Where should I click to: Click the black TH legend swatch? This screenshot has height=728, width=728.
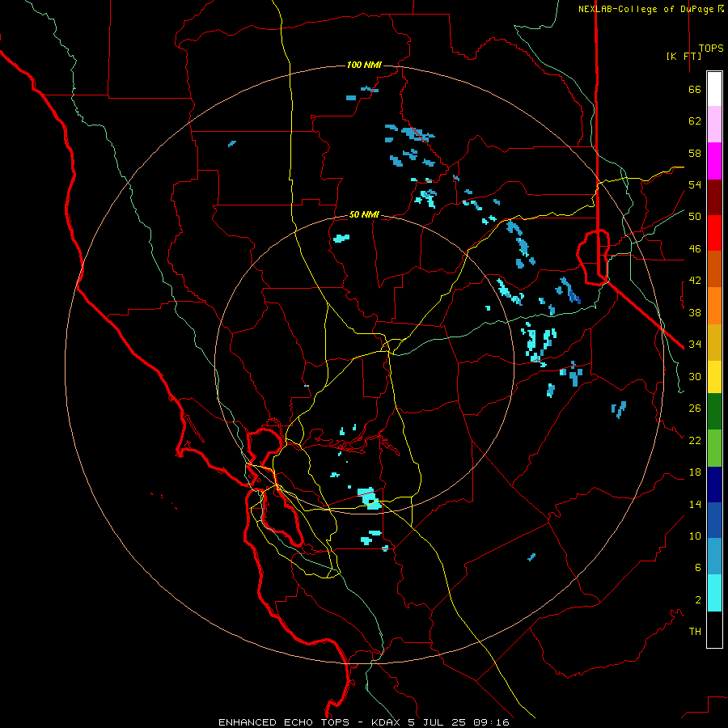[x=714, y=629]
